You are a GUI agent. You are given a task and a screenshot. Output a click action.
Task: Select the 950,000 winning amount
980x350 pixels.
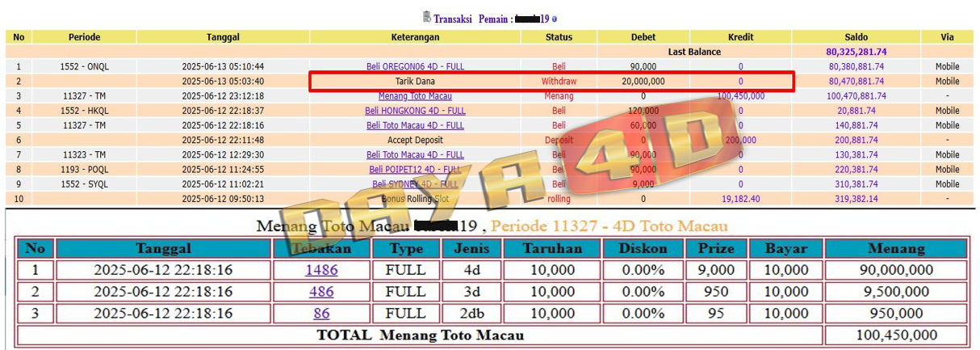coord(896,313)
